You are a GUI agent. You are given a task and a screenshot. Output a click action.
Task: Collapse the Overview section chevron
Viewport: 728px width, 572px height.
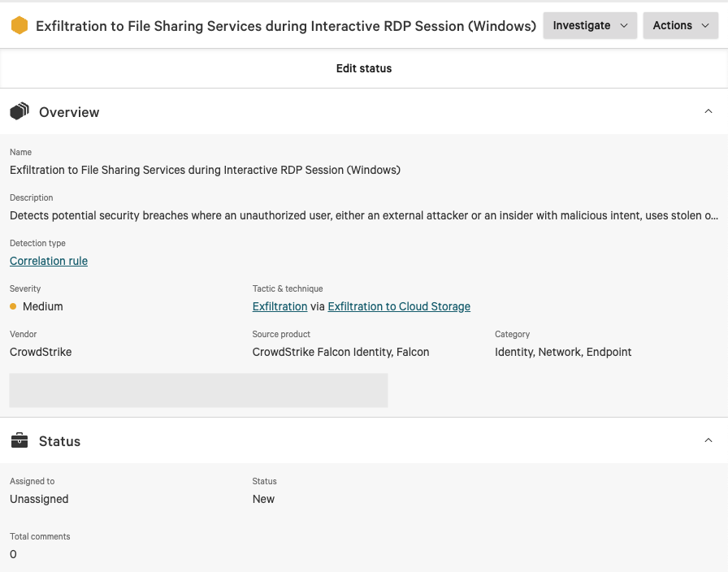point(708,111)
